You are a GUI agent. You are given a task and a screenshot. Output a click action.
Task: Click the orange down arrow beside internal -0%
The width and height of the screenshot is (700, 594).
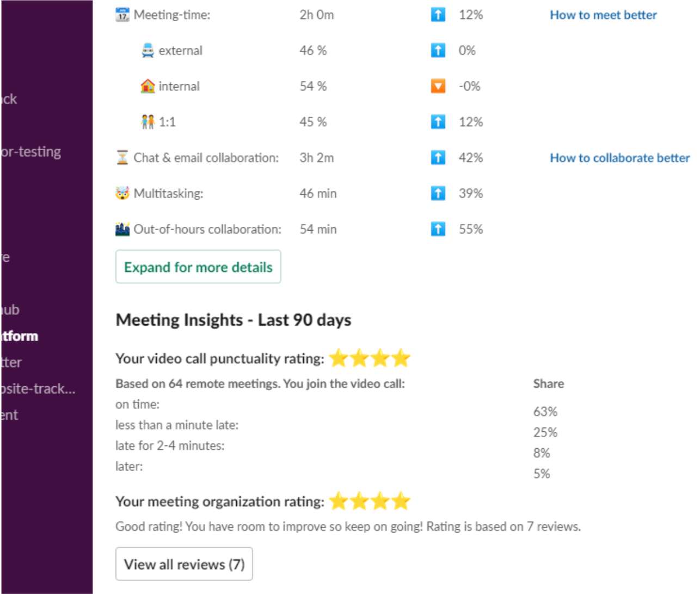click(439, 85)
